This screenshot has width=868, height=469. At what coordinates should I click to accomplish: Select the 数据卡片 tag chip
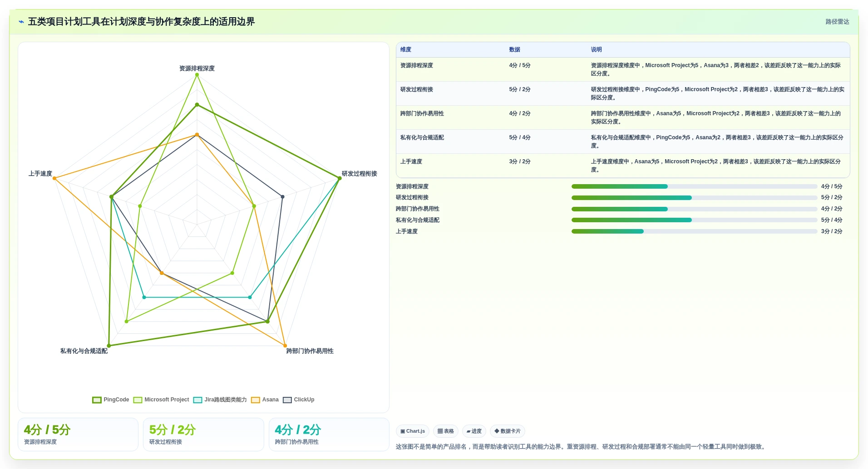[x=508, y=431]
